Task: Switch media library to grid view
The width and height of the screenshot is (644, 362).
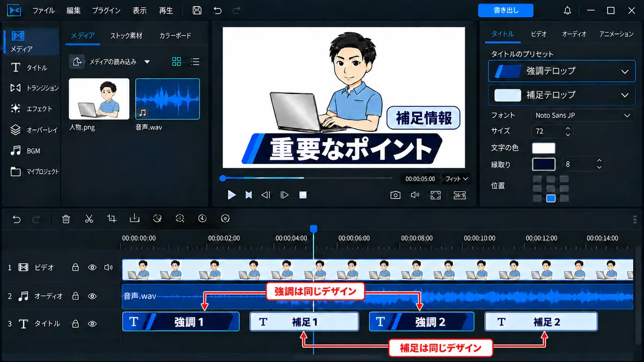Action: click(x=177, y=62)
